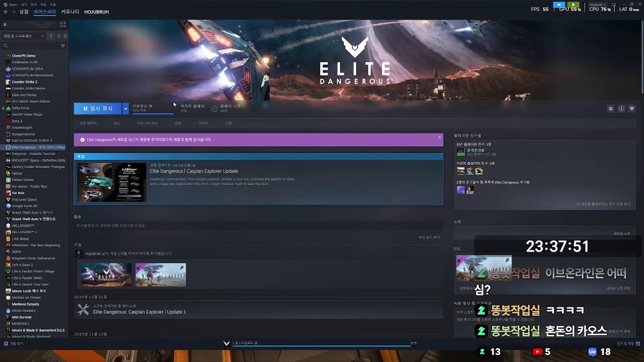The height and width of the screenshot is (362, 644).
Task: Click the Fallout Shelter game icon
Action: (8, 180)
